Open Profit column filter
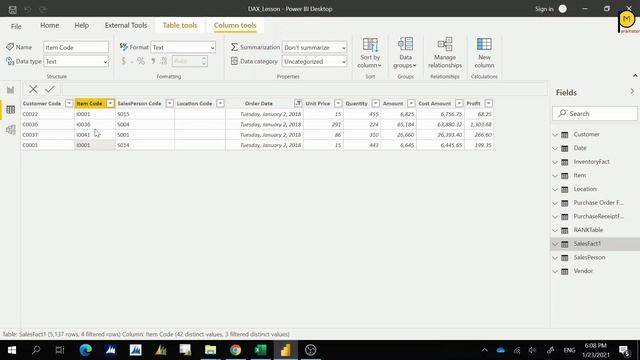This screenshot has width=640, height=360. 489,104
